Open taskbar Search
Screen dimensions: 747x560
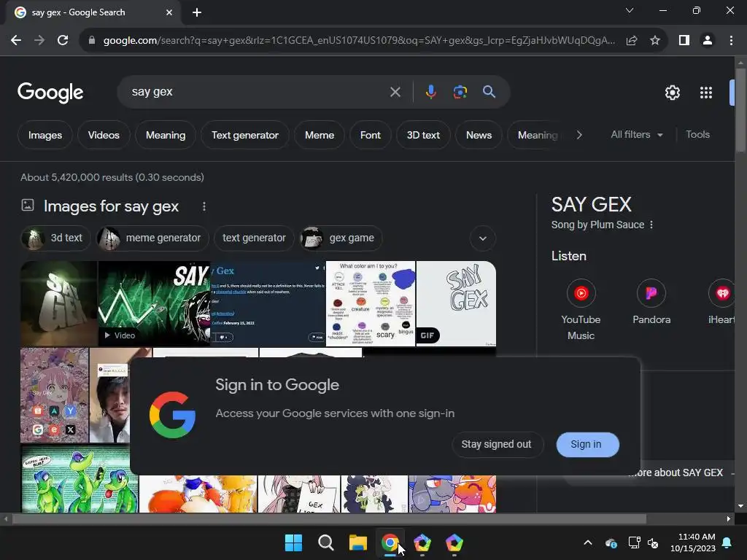(326, 542)
